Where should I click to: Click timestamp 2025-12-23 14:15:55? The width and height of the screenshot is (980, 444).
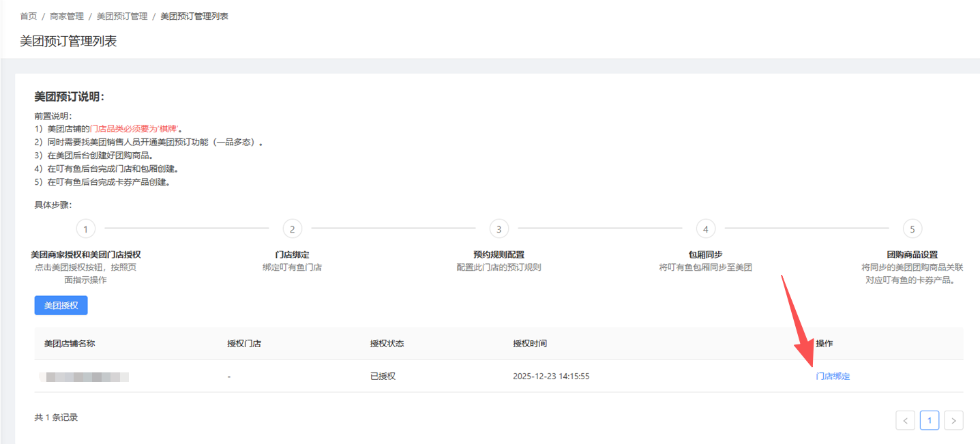point(551,376)
